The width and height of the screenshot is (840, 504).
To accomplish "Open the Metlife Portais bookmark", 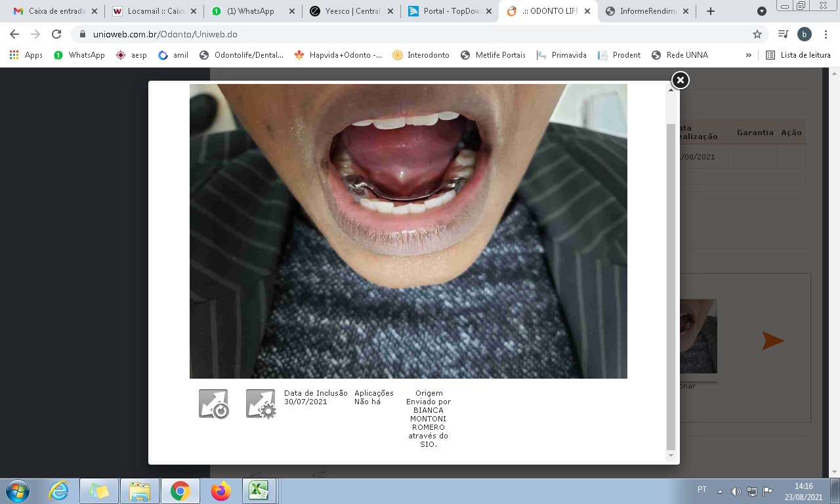I will click(493, 55).
